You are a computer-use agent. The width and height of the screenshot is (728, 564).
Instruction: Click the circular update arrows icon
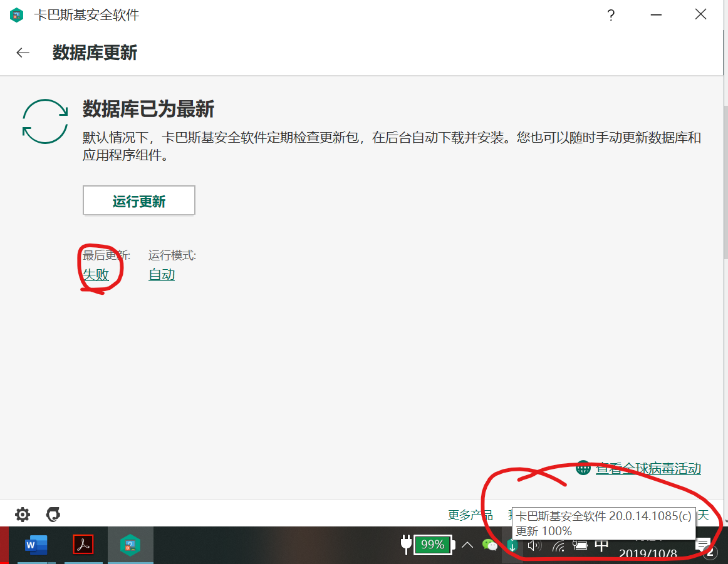pos(45,121)
